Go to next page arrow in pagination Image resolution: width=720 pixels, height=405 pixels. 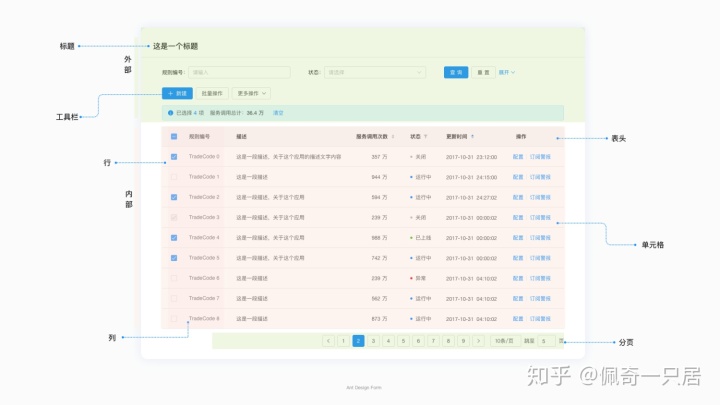coord(478,341)
